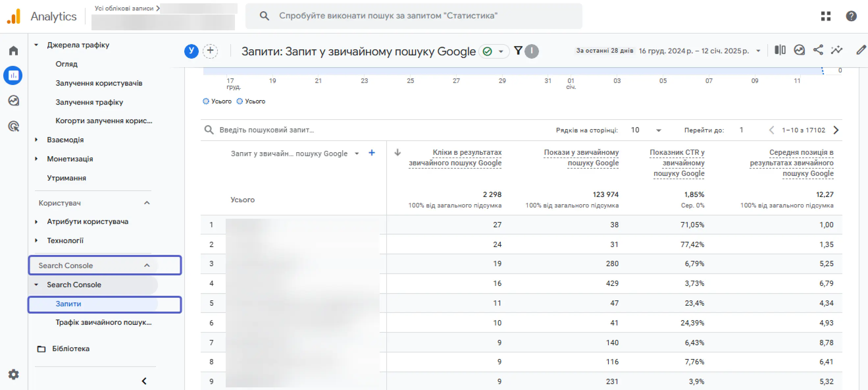The width and height of the screenshot is (868, 390).
Task: Open 'Когорти залучення корис…' report
Action: pos(104,121)
